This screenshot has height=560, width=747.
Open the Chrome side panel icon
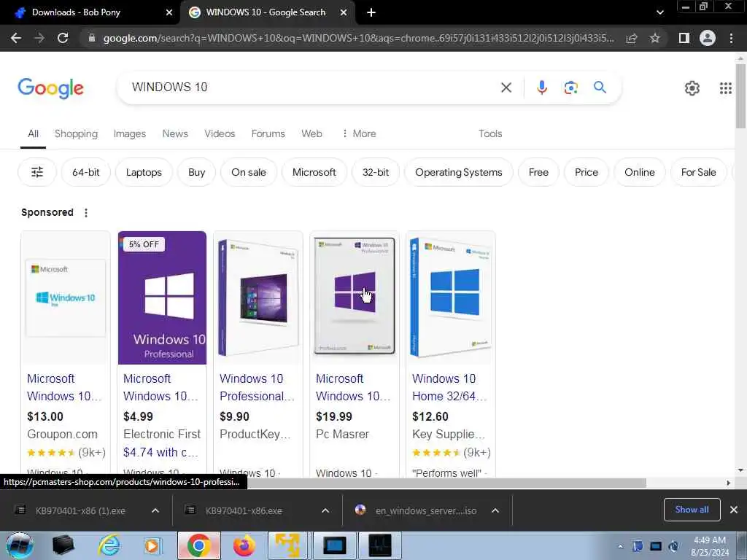tap(684, 38)
